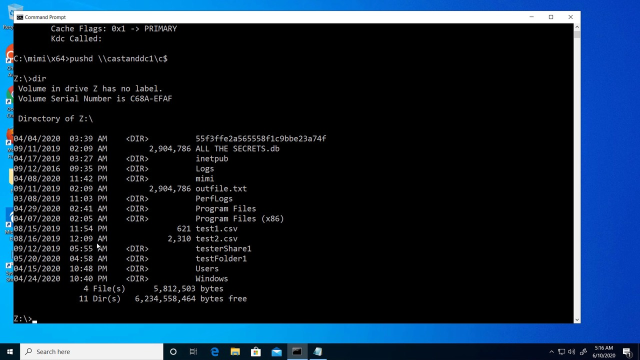Click 'Cache Flags: 0x1 -> PRIMARY' line
Screen dimensions: 640x360
[114, 29]
